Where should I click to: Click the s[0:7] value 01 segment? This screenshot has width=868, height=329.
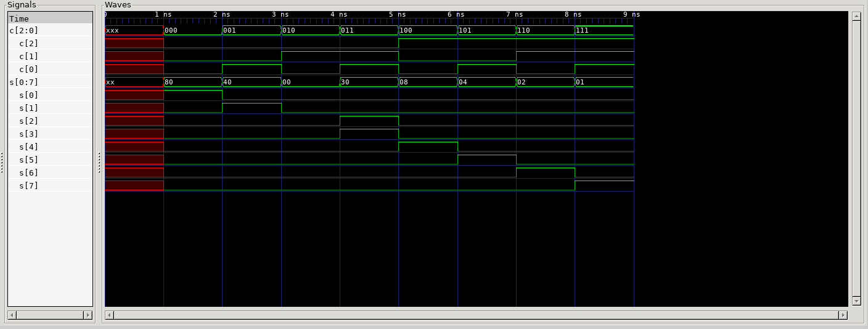[604, 82]
